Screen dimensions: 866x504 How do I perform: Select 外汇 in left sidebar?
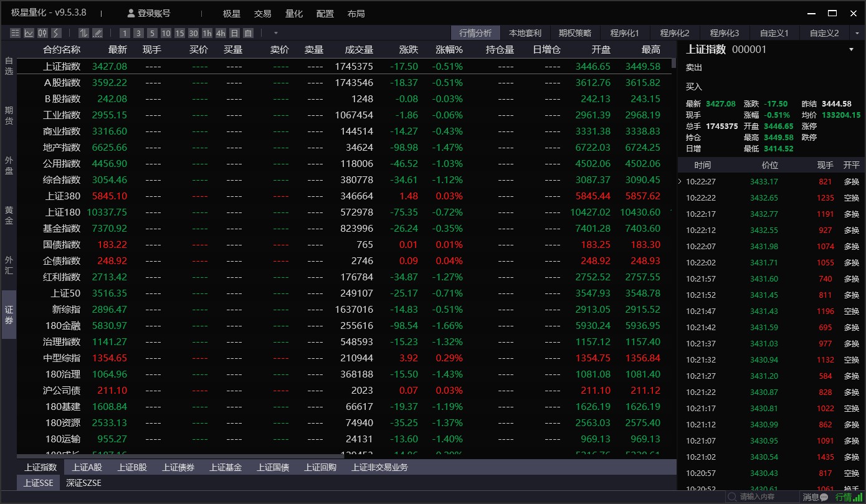coord(9,265)
